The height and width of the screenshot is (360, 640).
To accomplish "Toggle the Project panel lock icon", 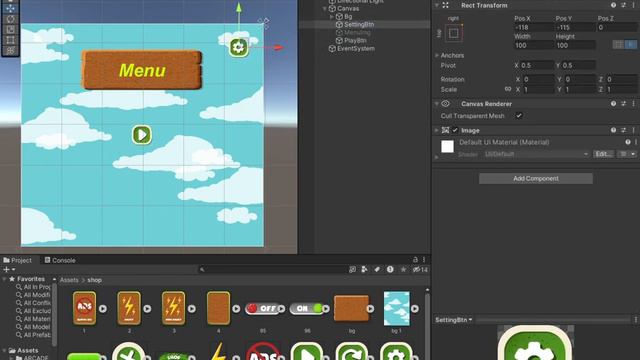I will click(x=415, y=260).
